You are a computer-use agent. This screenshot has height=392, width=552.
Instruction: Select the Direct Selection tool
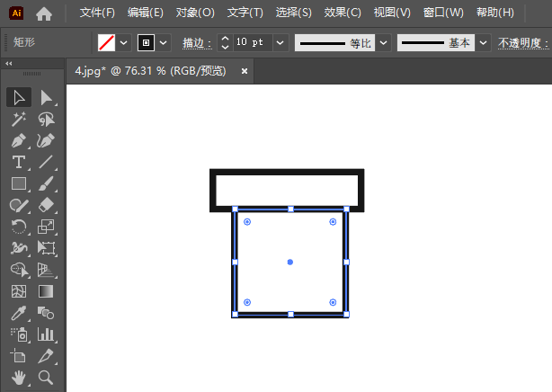coord(46,98)
